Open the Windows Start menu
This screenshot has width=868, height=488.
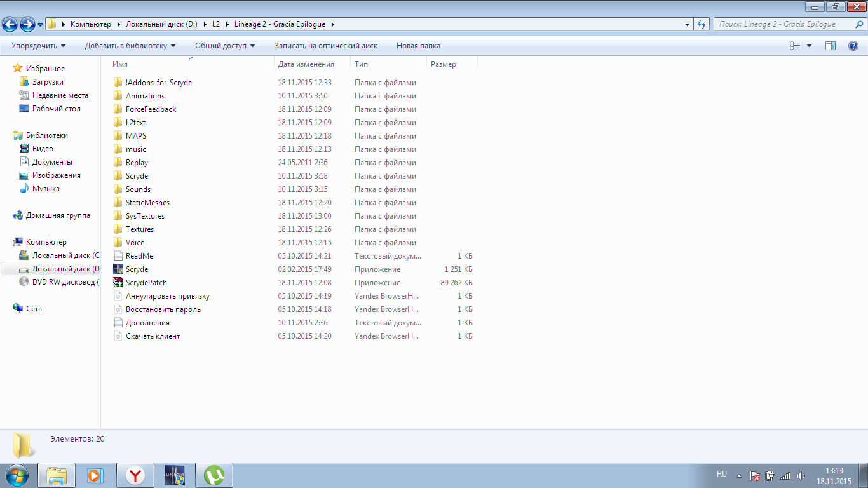pos(17,475)
